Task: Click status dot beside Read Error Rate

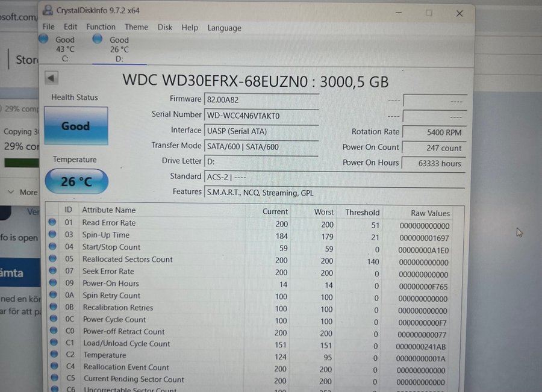Action: point(52,223)
